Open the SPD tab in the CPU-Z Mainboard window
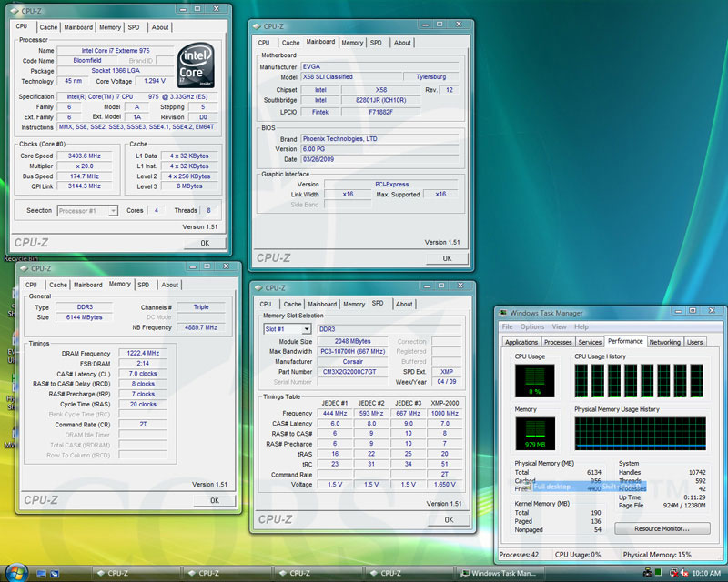Viewport: 728px width, 582px height. coord(376,43)
